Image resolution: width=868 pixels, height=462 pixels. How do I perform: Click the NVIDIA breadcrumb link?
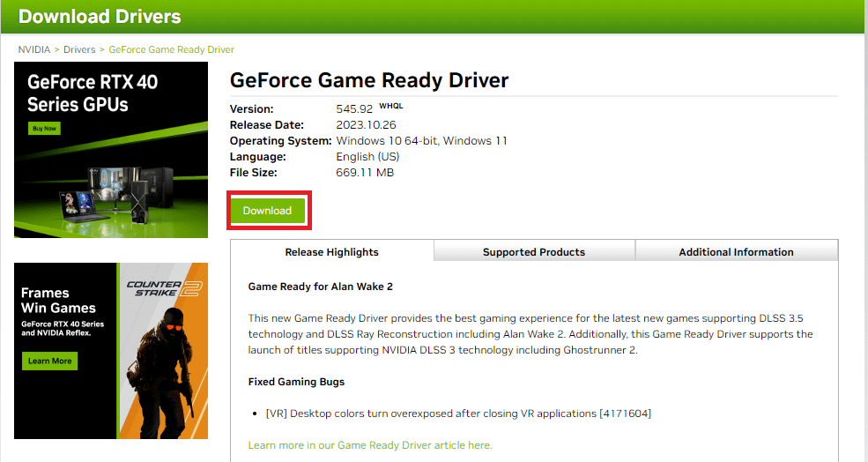(x=33, y=49)
